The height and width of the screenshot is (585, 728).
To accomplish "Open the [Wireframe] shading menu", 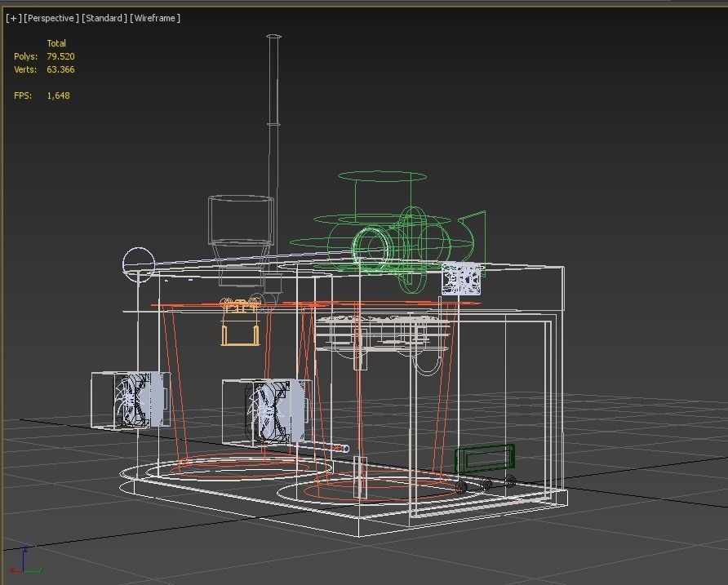I will [155, 18].
